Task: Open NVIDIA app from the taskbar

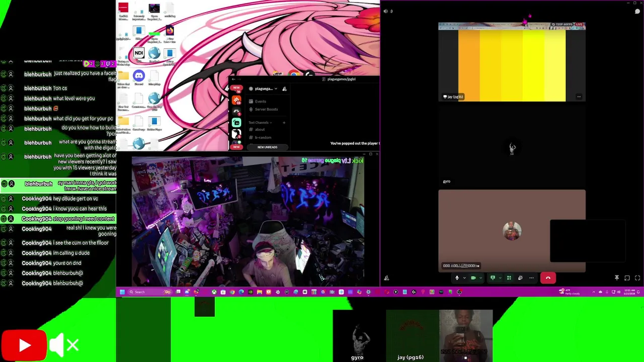Action: click(251, 292)
